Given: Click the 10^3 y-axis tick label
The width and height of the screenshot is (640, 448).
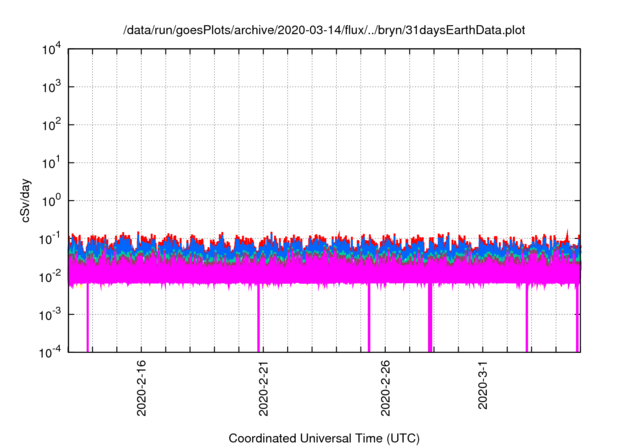Looking at the screenshot, I should (x=51, y=87).
